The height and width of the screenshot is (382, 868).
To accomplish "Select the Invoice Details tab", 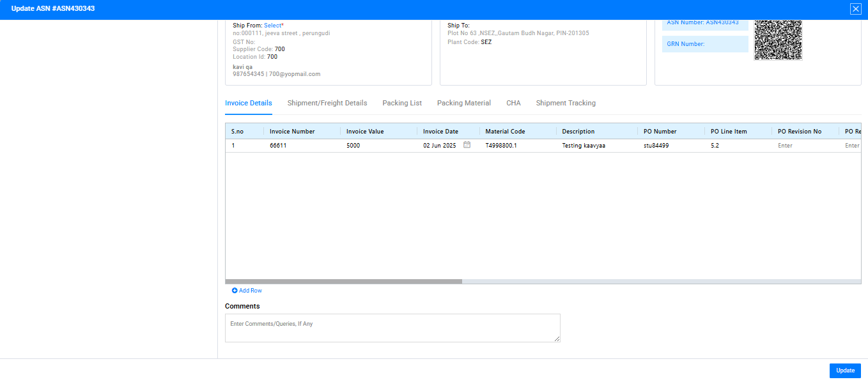I will click(x=249, y=103).
